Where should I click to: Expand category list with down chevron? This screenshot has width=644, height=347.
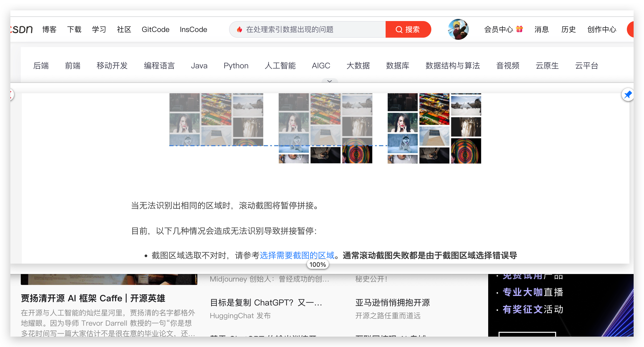point(330,81)
